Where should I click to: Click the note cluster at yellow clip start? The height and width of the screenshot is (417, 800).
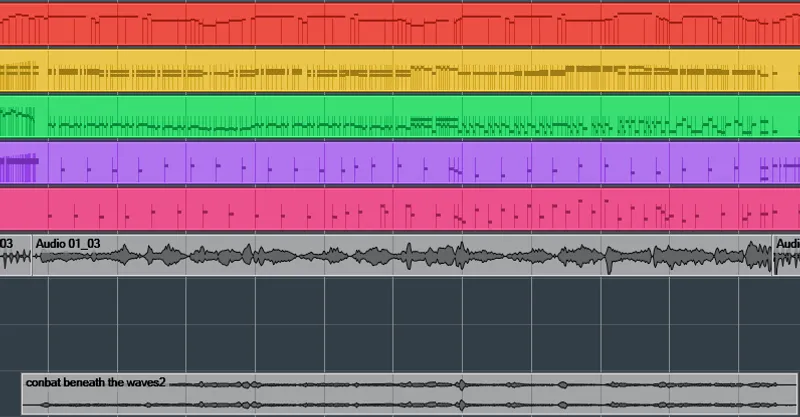point(19,72)
